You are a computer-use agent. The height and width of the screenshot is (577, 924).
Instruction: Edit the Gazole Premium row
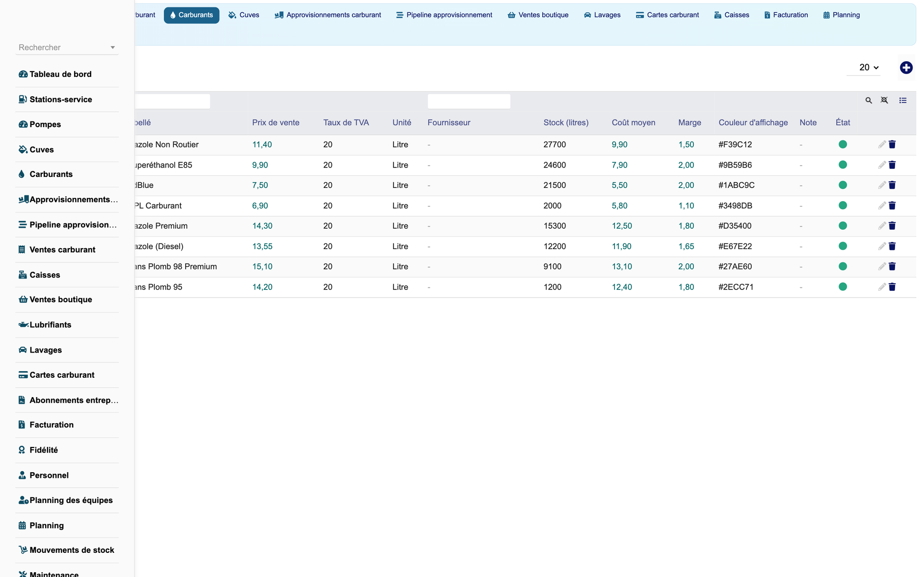click(882, 226)
